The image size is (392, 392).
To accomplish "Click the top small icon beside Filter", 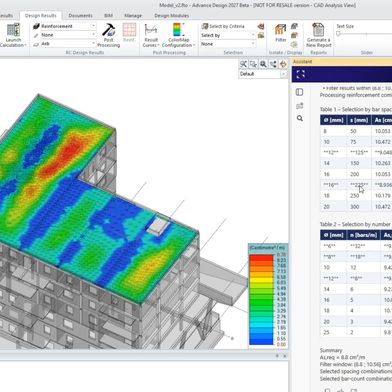I will click(294, 26).
